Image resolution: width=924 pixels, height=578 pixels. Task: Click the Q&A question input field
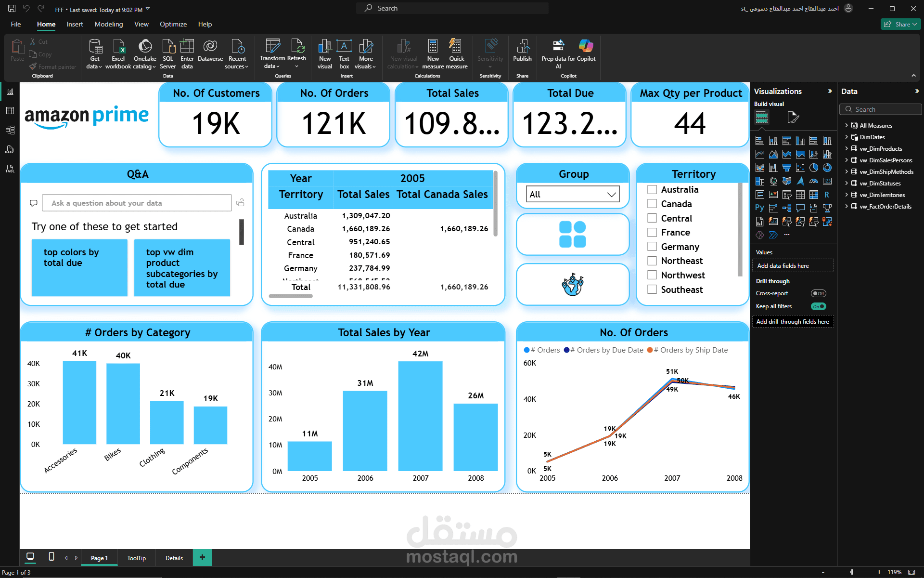(x=137, y=203)
